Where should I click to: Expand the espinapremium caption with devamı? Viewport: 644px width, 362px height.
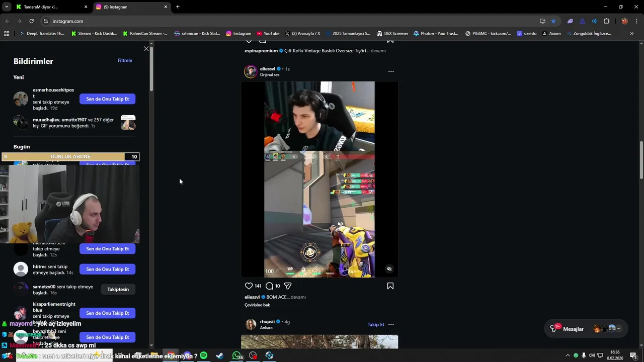pyautogui.click(x=378, y=51)
